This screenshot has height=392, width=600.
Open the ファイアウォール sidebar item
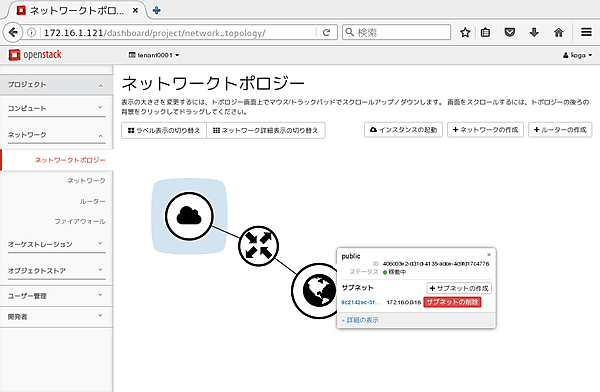(x=80, y=221)
